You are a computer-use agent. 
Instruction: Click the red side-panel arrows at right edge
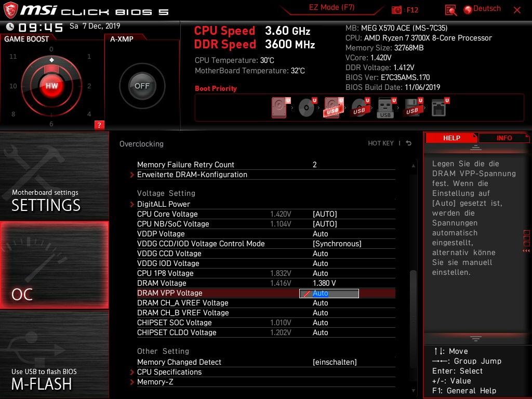pos(526,251)
